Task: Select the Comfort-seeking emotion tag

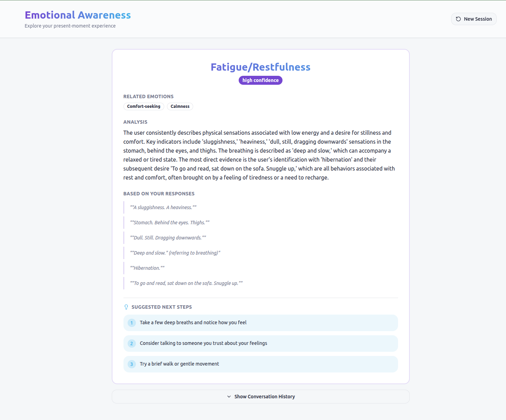Action: [x=143, y=106]
